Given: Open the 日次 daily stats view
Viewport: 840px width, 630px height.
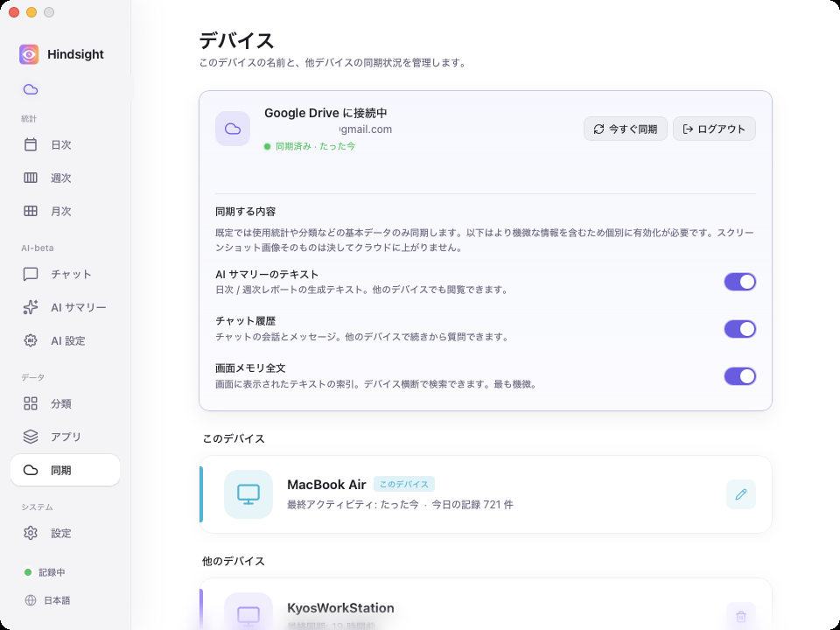Looking at the screenshot, I should tap(65, 144).
